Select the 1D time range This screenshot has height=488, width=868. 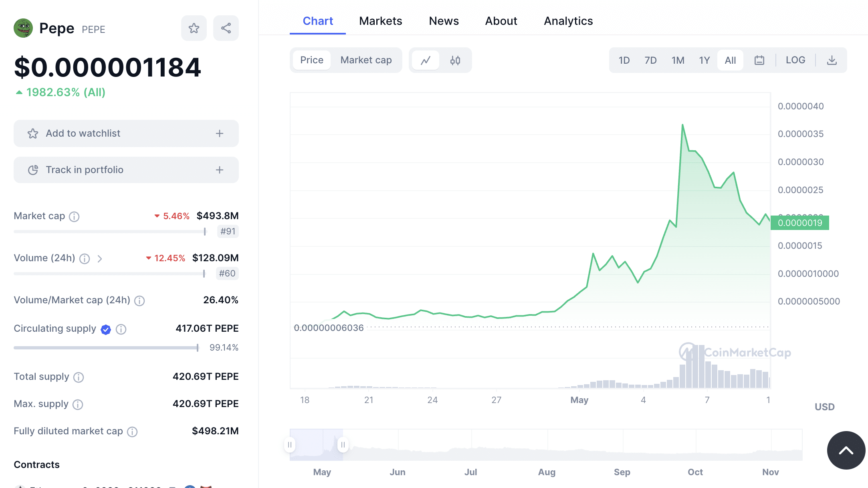click(624, 60)
